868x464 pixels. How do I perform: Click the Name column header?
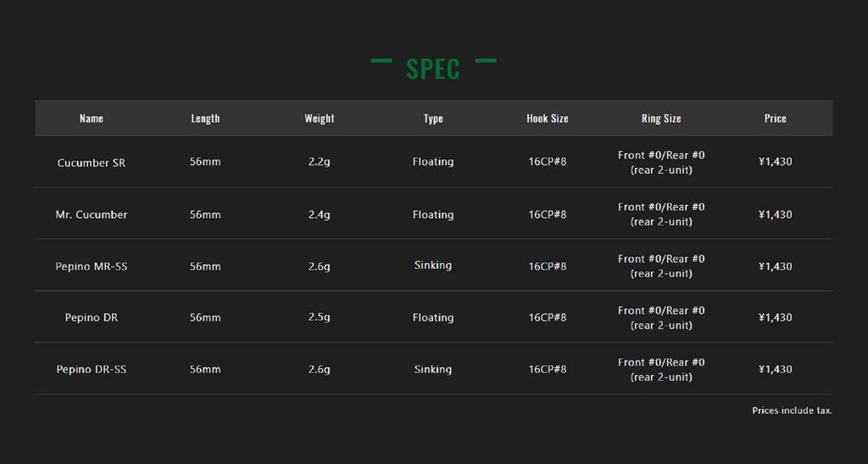92,119
